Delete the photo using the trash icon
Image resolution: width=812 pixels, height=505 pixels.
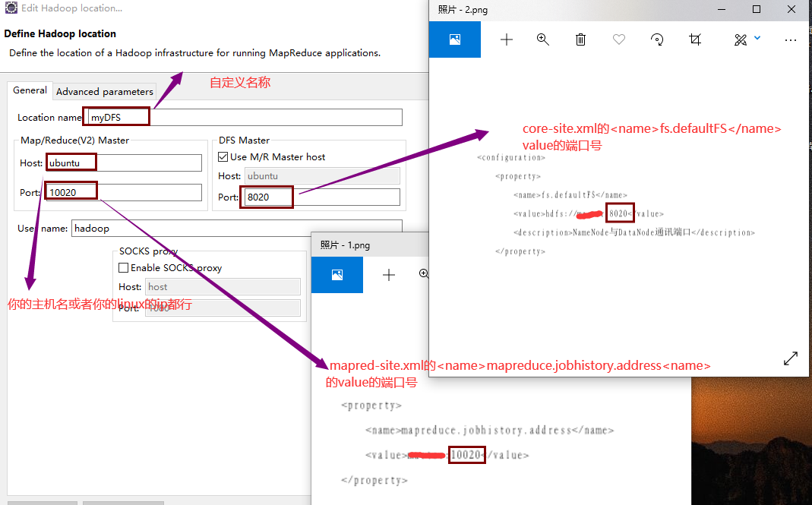[580, 39]
